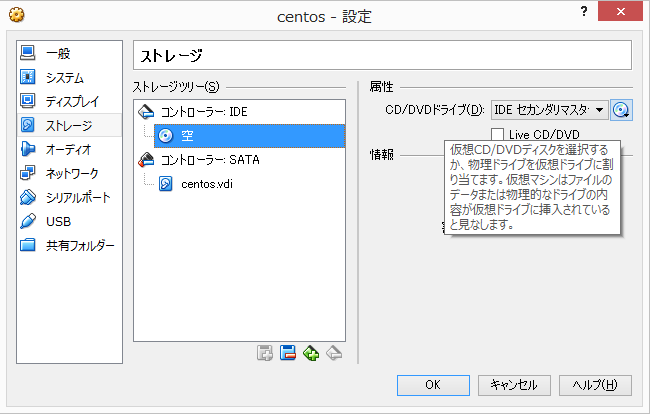This screenshot has height=414, width=651.
Task: Click the CD/DVDドライブ(D) label
Action: (435, 110)
